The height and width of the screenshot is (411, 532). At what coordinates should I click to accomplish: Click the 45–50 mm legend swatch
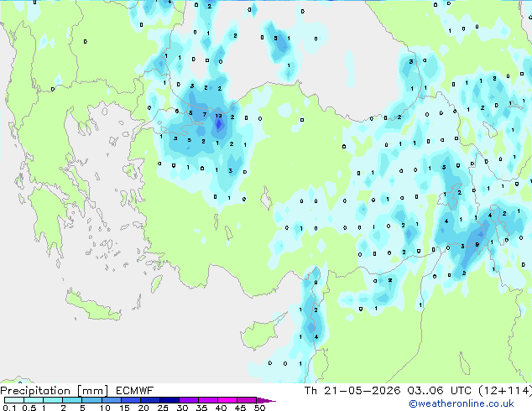point(247,400)
